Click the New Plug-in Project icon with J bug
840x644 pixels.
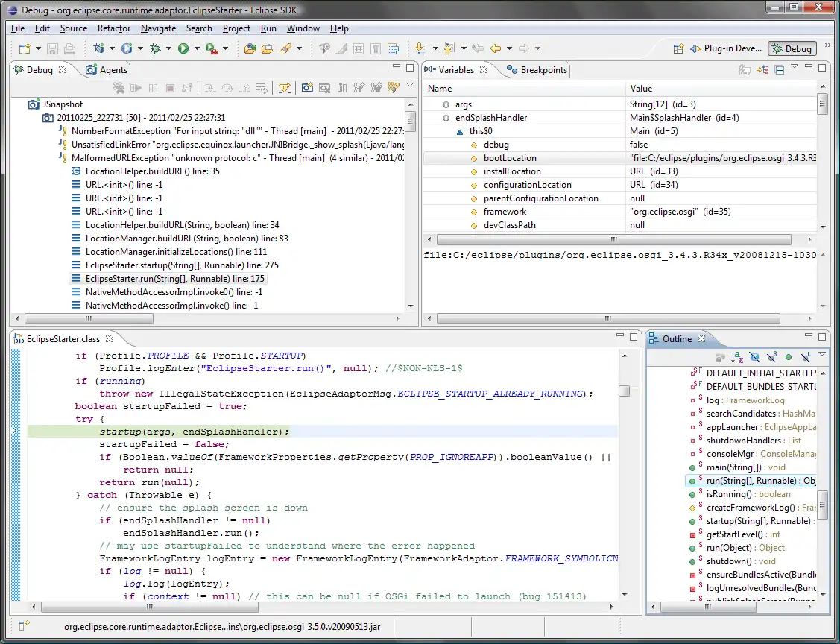[98, 48]
